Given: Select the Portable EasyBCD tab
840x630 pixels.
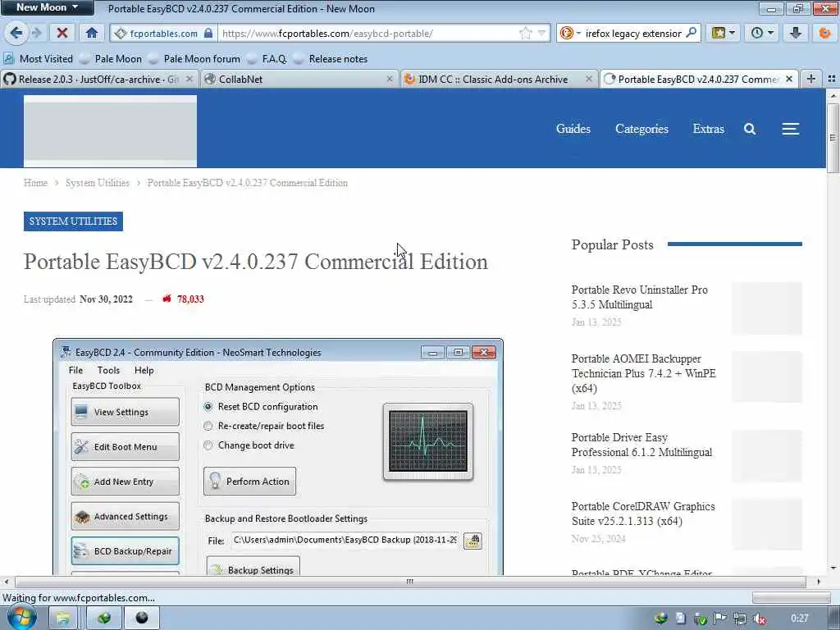Looking at the screenshot, I should coord(696,80).
